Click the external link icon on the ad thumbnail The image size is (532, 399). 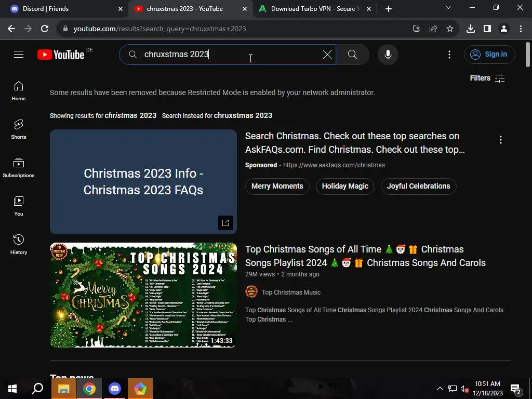coord(225,223)
